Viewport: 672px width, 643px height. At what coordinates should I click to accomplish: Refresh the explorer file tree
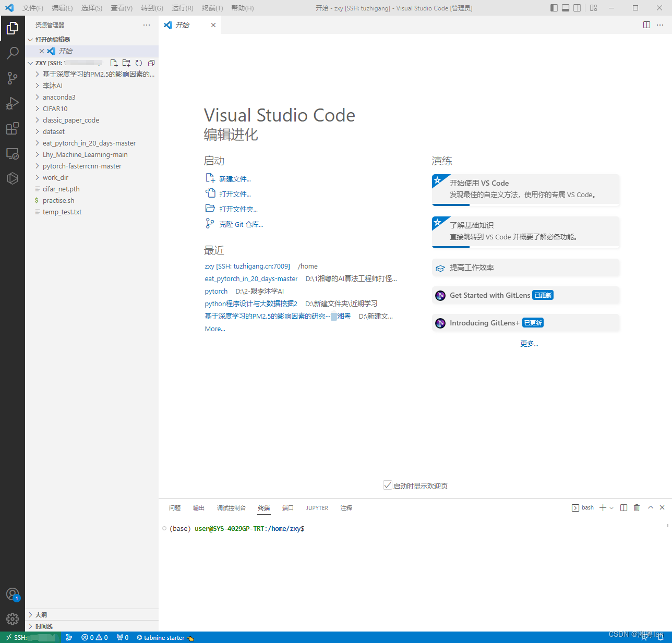coord(139,63)
